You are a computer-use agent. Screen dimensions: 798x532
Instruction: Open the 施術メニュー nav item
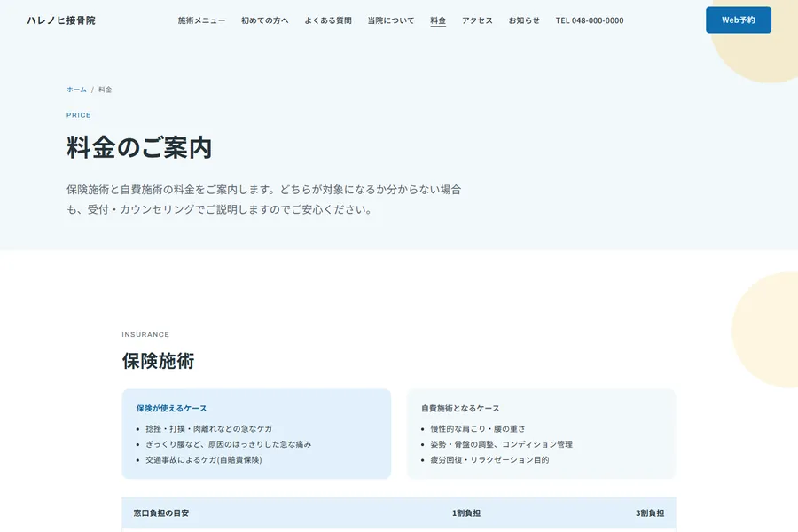click(x=201, y=20)
